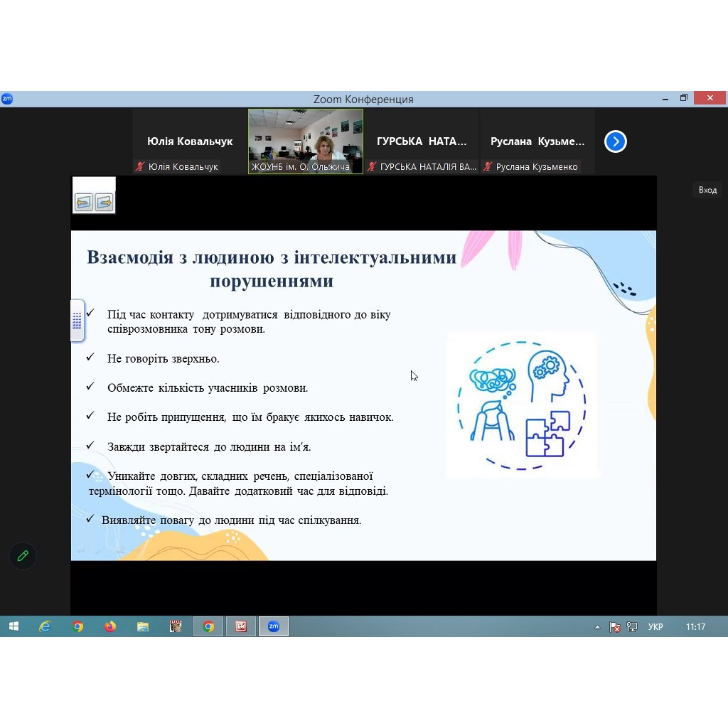The height and width of the screenshot is (728, 728).
Task: Open File Explorer from taskbar
Action: [143, 626]
